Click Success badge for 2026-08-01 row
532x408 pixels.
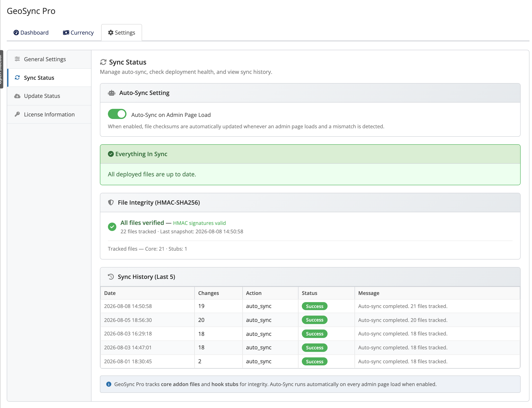[314, 361]
